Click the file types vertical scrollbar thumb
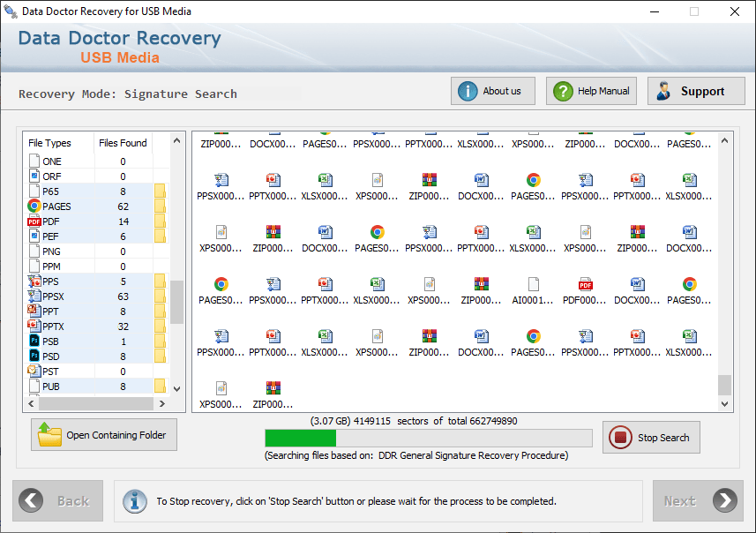Image resolution: width=756 pixels, height=533 pixels. click(x=177, y=302)
